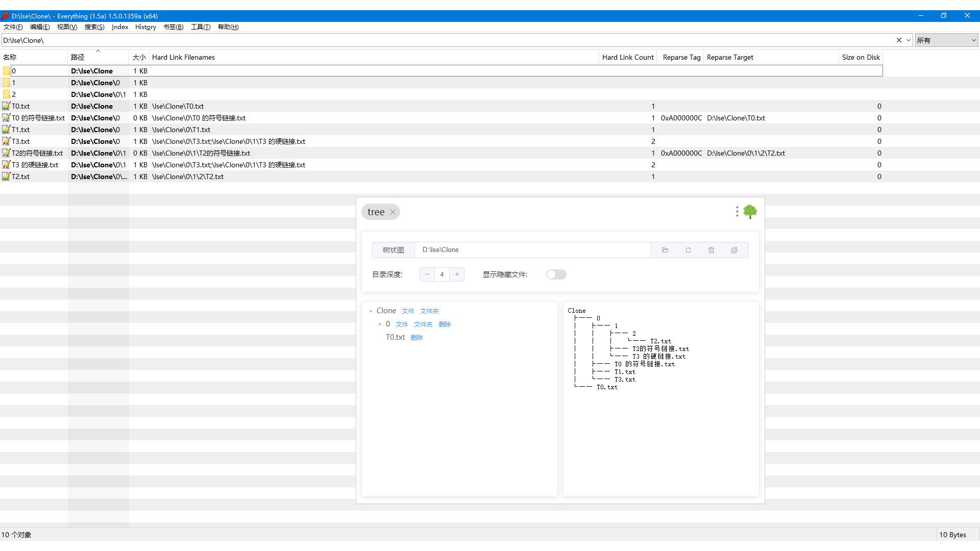
Task: Toggle the show hidden files switch
Action: tap(556, 274)
